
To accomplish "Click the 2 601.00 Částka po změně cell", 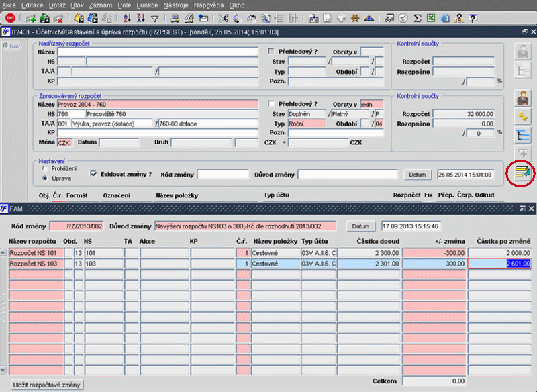I will [499, 264].
